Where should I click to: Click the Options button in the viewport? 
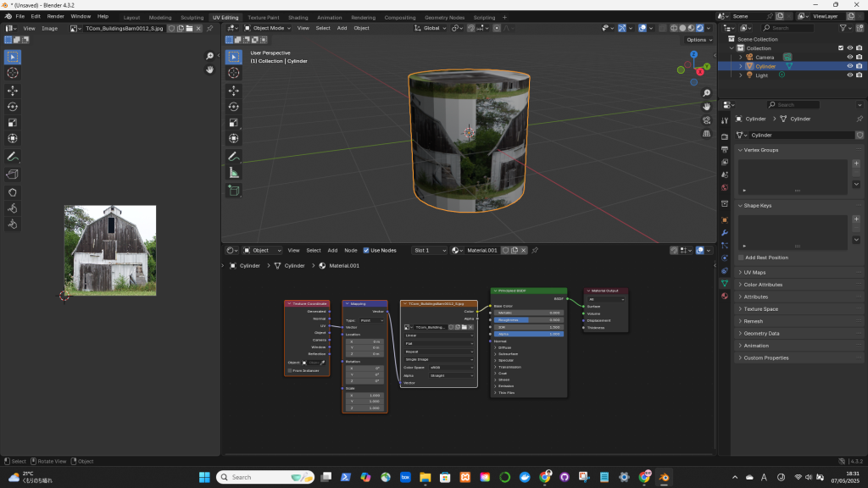[x=698, y=40]
